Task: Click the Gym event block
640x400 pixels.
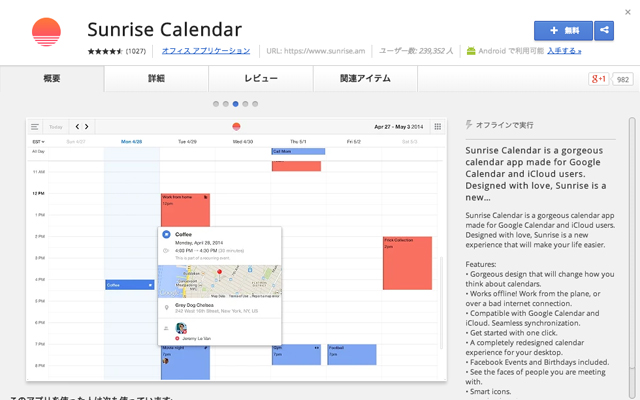Action: click(296, 355)
